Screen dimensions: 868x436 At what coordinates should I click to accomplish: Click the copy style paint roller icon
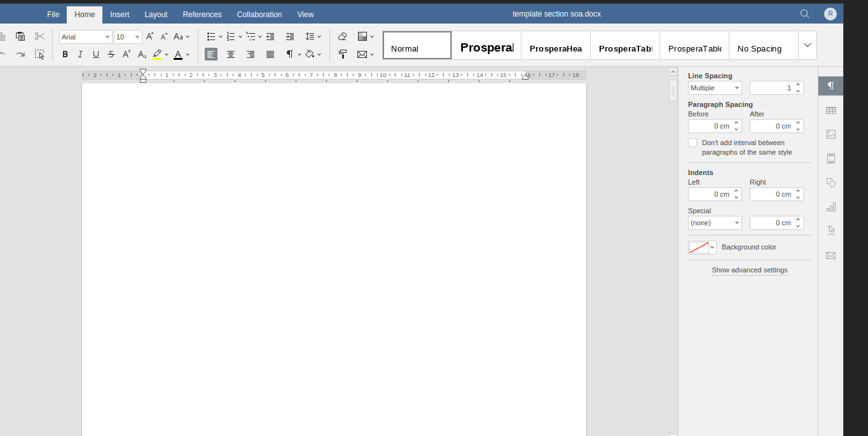pos(342,55)
